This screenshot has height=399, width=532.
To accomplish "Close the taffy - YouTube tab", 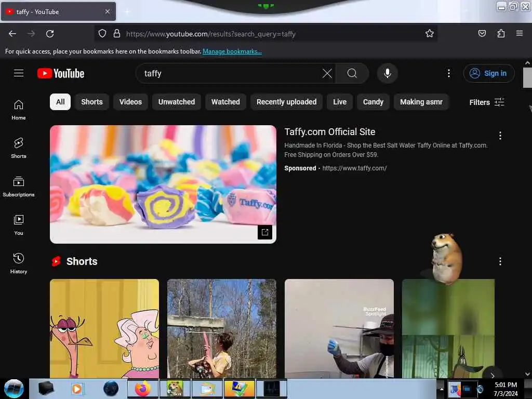I will 107,11.
